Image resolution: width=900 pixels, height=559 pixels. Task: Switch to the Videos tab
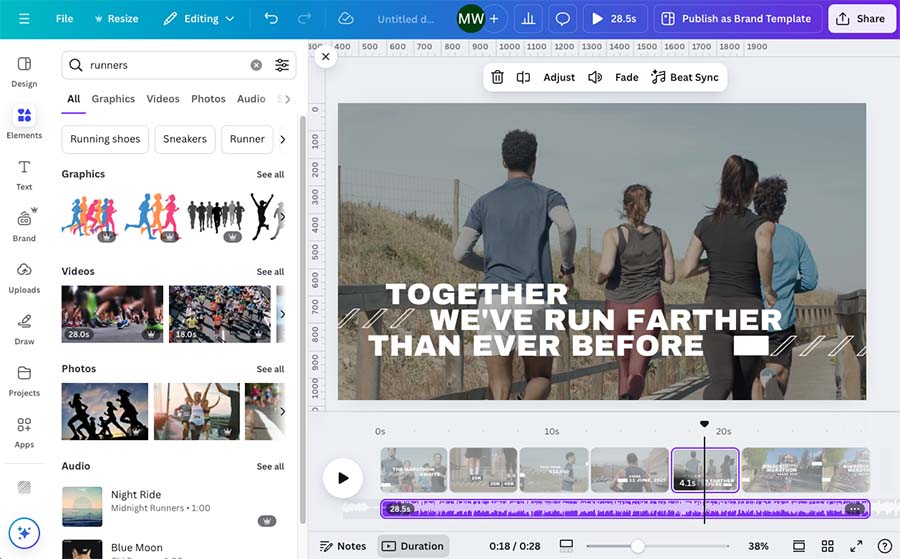[163, 99]
